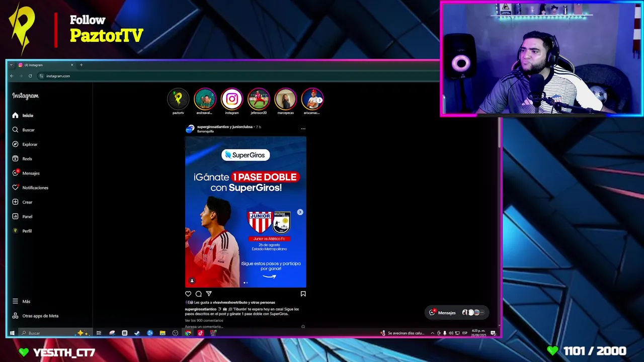This screenshot has height=362, width=644.
Task: Open the post's three-dot options menu
Action: point(303,129)
